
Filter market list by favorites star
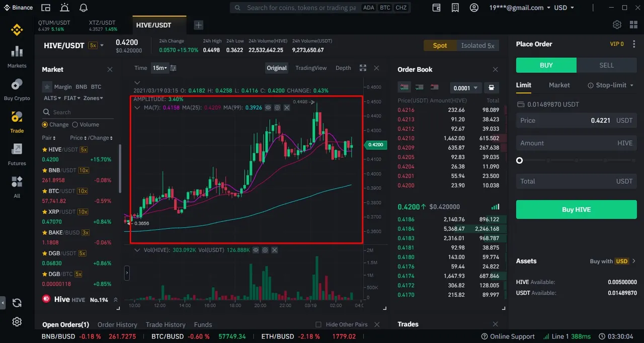click(47, 87)
